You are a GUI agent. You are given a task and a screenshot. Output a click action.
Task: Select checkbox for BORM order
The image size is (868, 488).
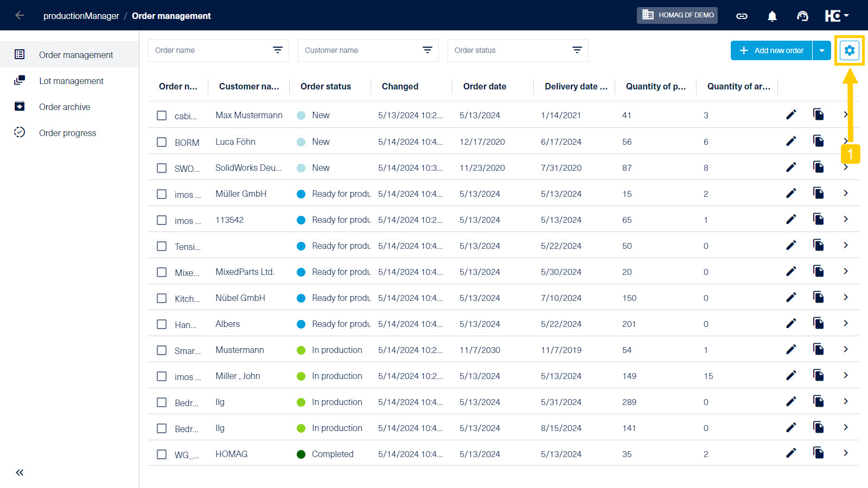coord(162,142)
